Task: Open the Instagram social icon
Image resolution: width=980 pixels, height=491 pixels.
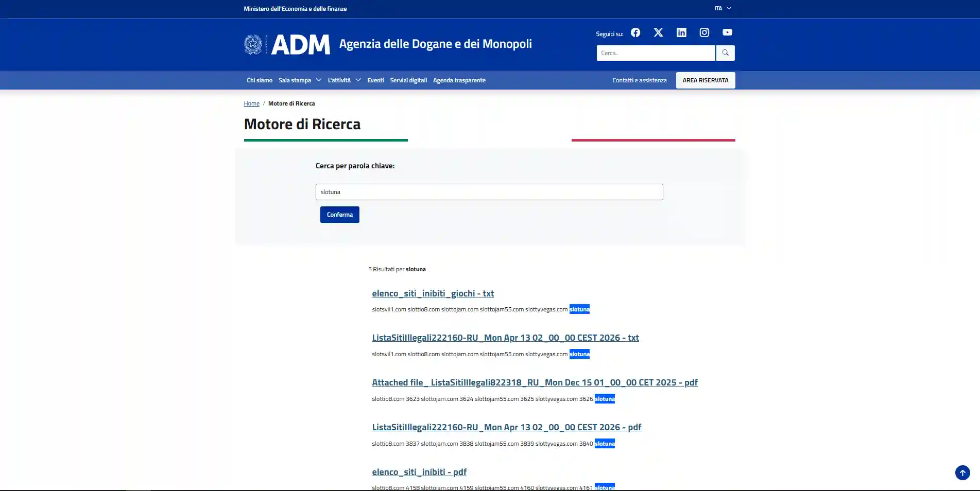Action: click(x=704, y=32)
